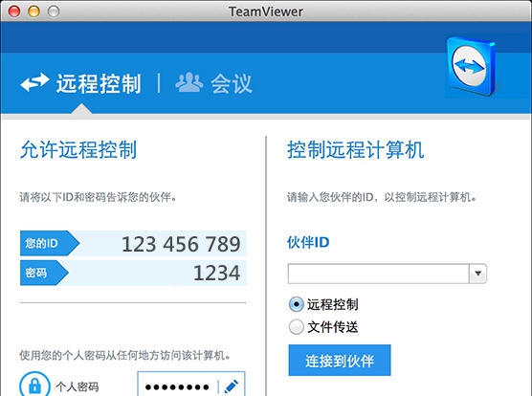Click the 个人密码 label
This screenshot has height=396, width=532.
pos(78,386)
